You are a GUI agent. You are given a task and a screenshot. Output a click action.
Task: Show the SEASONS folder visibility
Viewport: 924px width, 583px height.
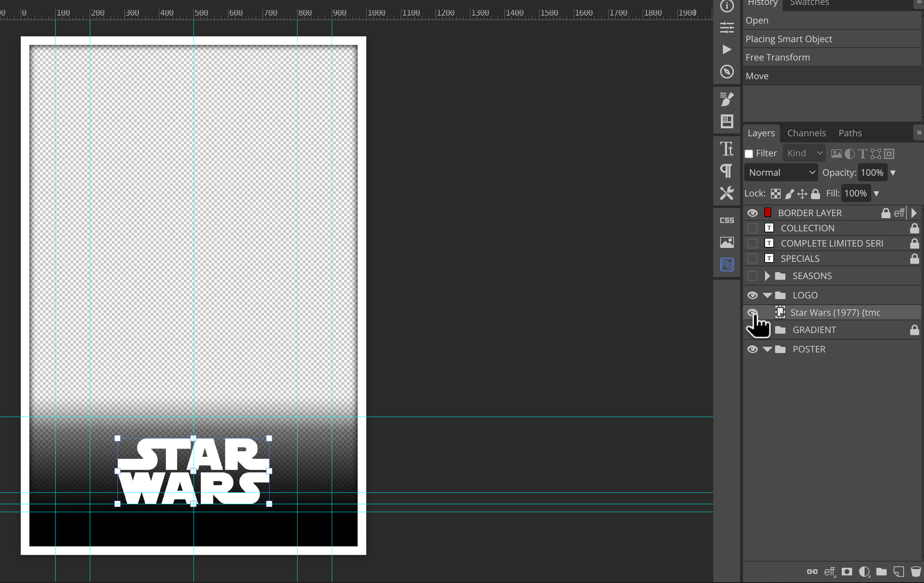[x=753, y=276]
